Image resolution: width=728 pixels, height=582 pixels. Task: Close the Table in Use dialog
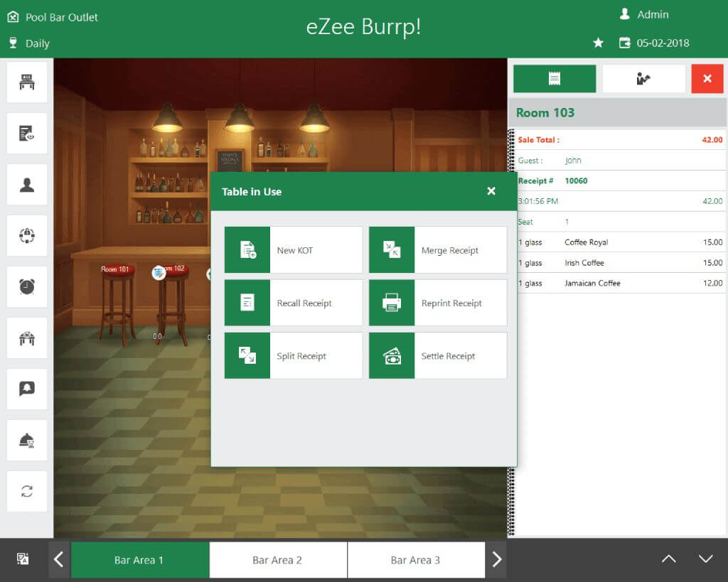[491, 191]
